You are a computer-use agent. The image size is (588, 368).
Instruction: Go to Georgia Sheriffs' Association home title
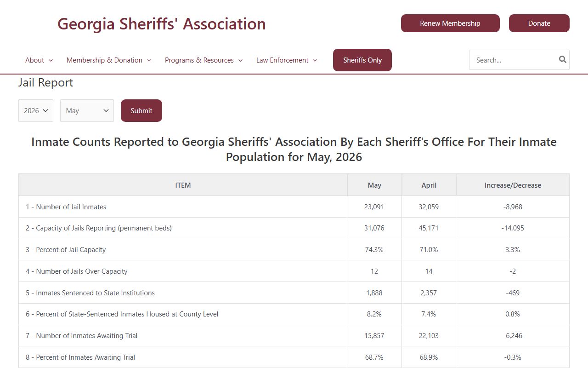click(x=162, y=24)
